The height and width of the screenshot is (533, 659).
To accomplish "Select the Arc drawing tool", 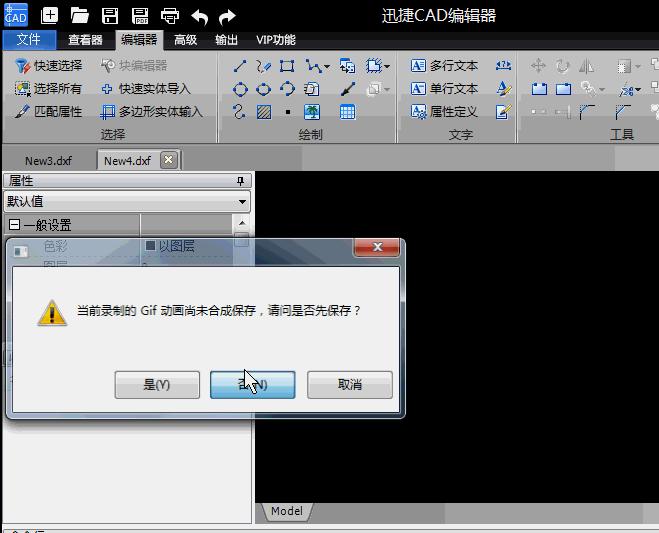I will click(x=287, y=89).
